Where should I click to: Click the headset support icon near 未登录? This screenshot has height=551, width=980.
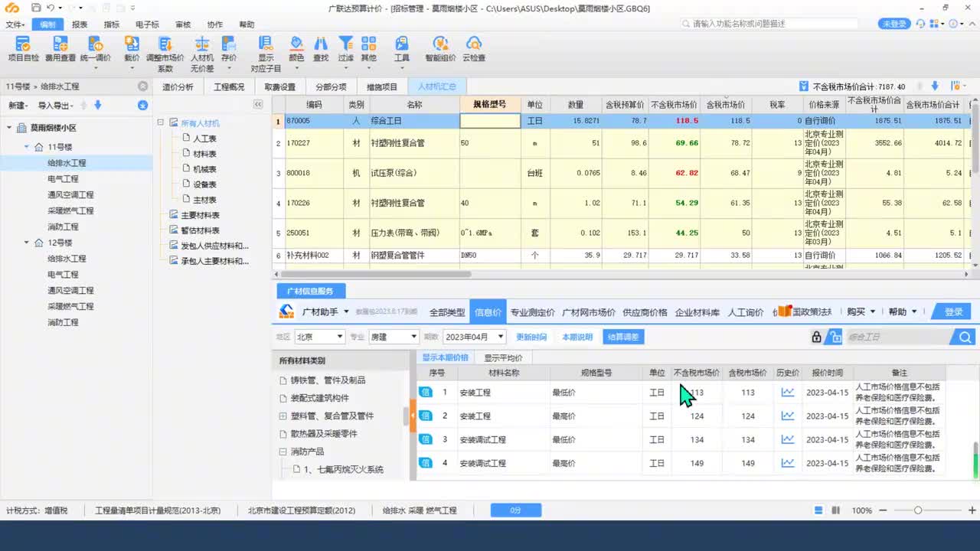[x=920, y=24]
